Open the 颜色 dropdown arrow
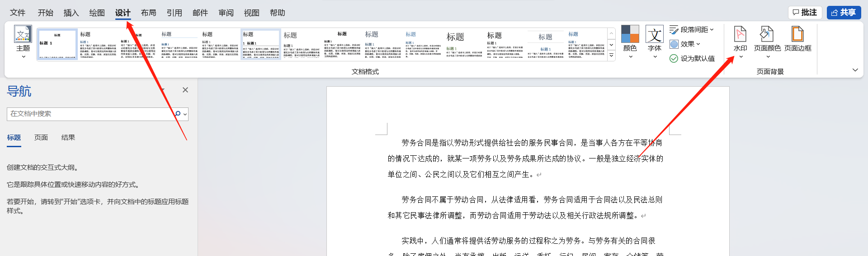Image resolution: width=868 pixels, height=256 pixels. pyautogui.click(x=630, y=57)
